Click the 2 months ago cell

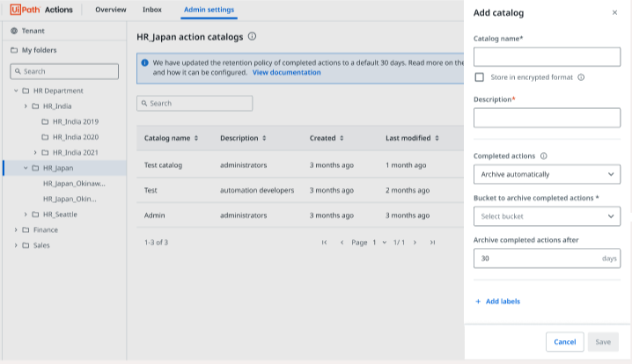pyautogui.click(x=408, y=190)
